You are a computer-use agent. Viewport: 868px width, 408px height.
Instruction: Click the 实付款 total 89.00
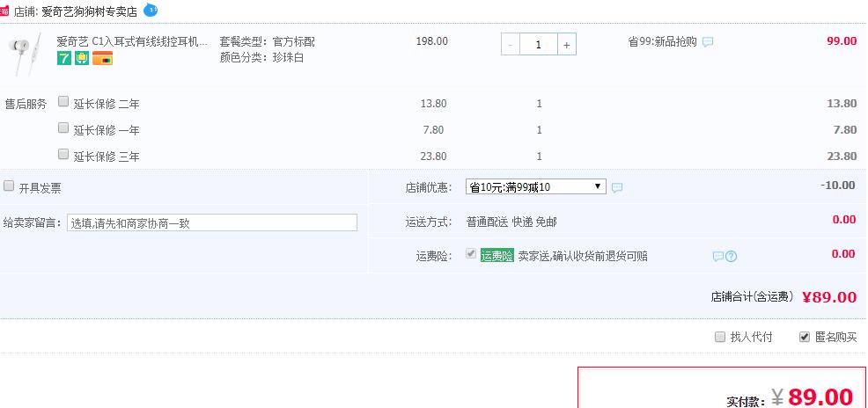tap(820, 397)
